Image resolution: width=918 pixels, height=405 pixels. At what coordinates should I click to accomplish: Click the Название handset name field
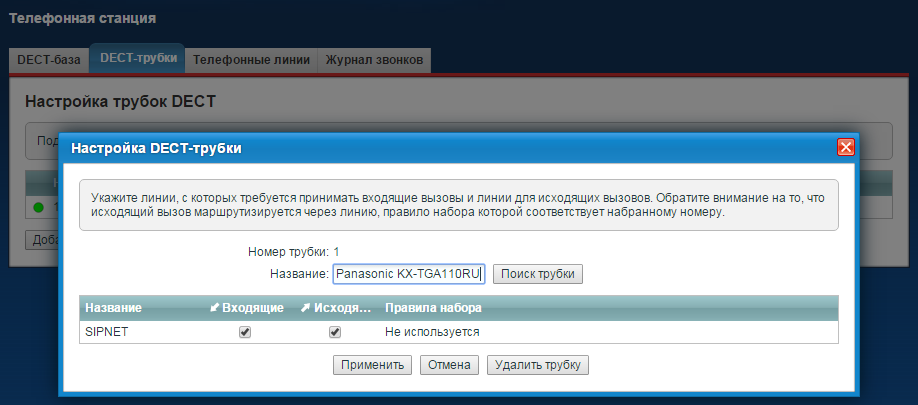pyautogui.click(x=408, y=274)
